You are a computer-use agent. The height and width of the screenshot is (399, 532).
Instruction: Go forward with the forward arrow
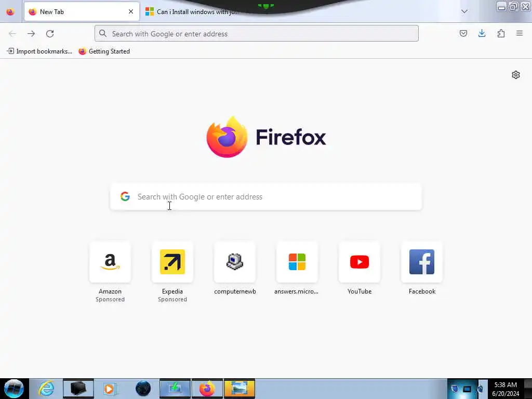(31, 34)
